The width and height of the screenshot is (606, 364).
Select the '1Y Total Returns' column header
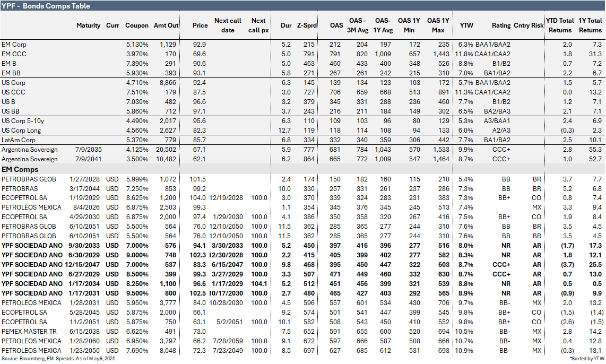pos(590,25)
